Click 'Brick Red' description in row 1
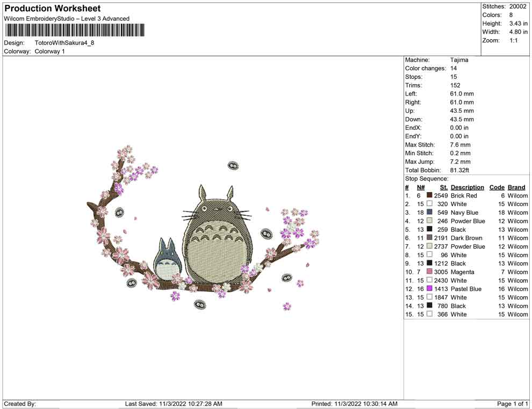 tap(464, 195)
